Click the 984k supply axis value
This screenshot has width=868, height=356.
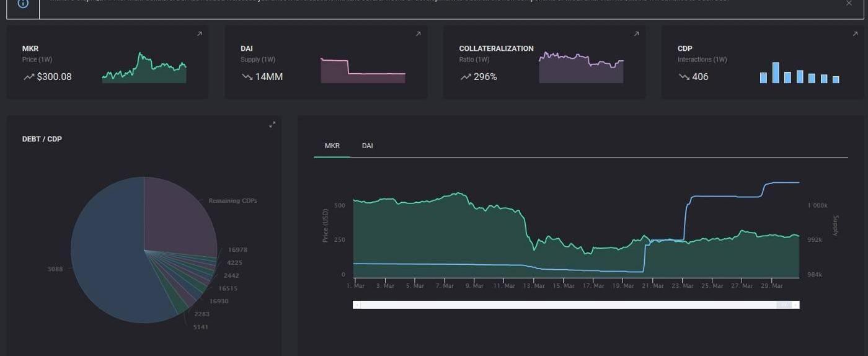pos(816,275)
